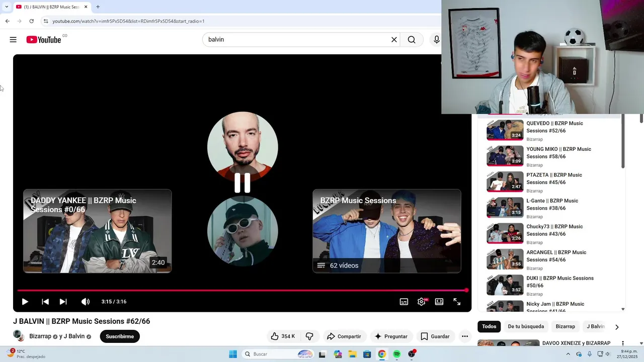
Task: Show hidden system tray icons
Action: click(568, 354)
